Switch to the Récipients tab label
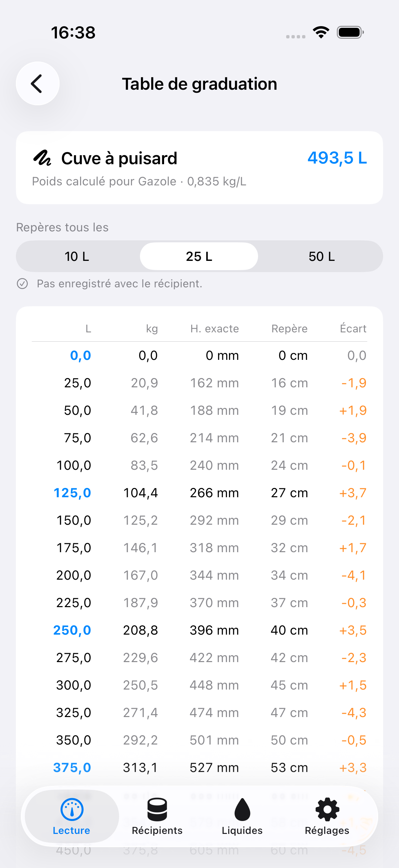 pyautogui.click(x=157, y=831)
